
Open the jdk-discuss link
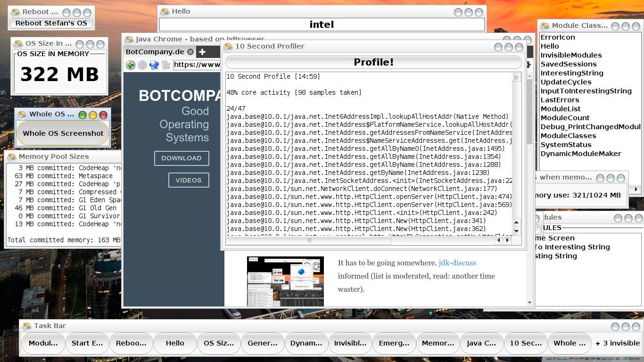pos(457,263)
